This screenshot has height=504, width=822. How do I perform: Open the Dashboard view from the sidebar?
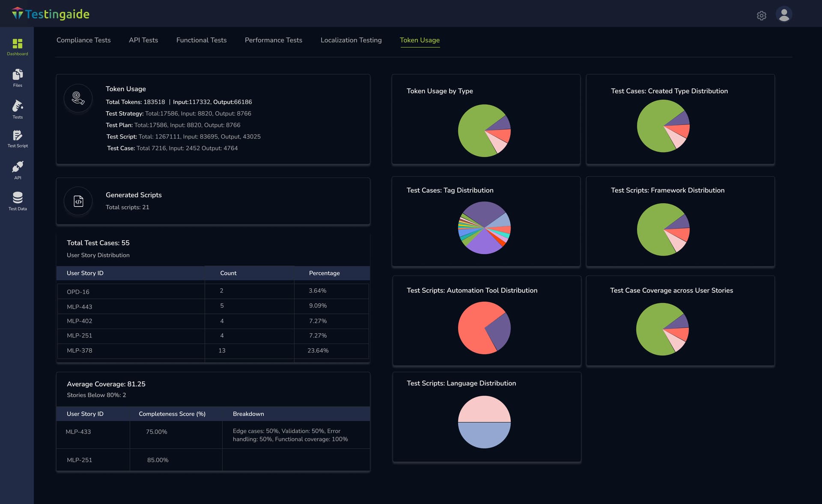click(x=17, y=46)
